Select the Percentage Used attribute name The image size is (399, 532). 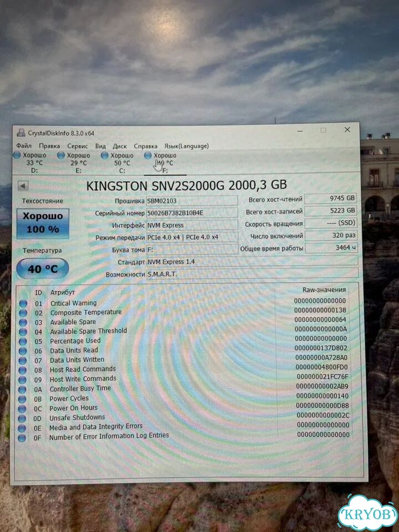[75, 341]
